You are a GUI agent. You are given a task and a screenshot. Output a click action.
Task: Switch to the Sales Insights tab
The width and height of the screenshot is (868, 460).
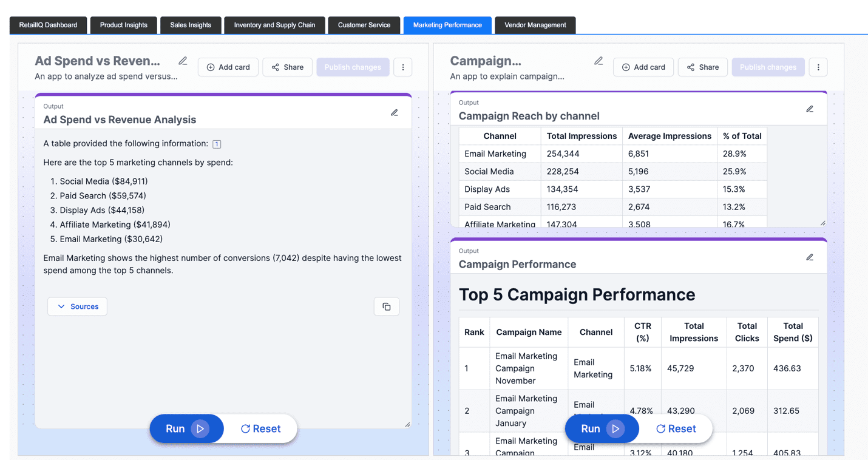(191, 25)
